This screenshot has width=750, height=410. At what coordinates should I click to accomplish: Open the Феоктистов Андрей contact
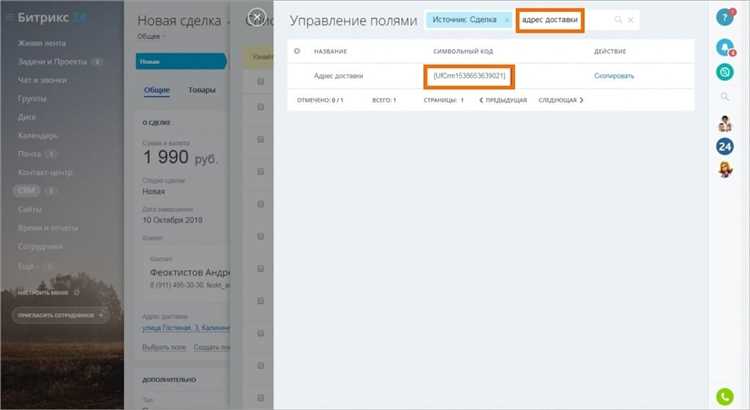pyautogui.click(x=189, y=272)
